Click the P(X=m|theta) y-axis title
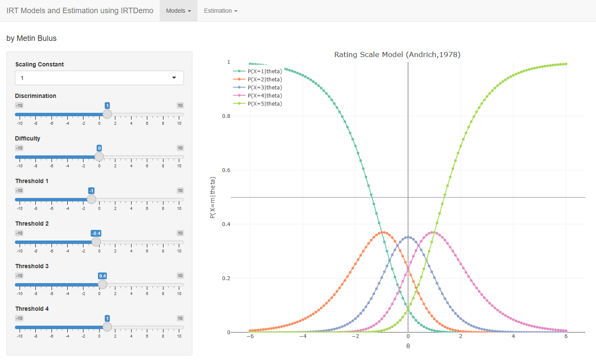Viewport: 596px width, 364px height. coord(212,198)
